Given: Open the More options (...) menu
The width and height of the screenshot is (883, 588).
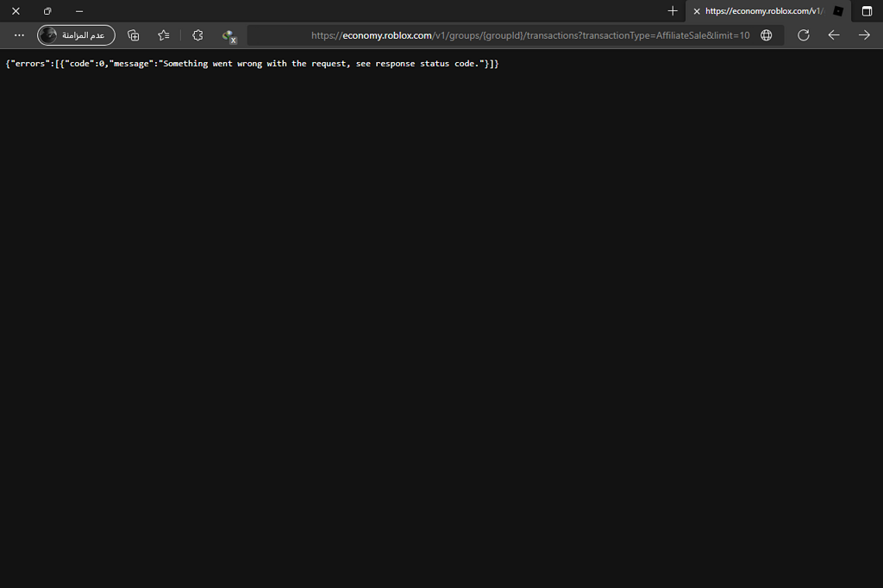Looking at the screenshot, I should tap(18, 35).
